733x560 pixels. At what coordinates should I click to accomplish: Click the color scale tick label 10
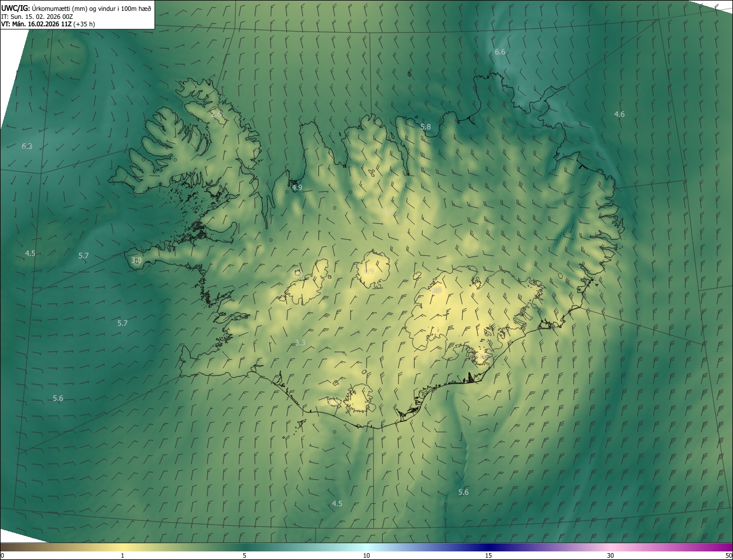click(x=366, y=556)
